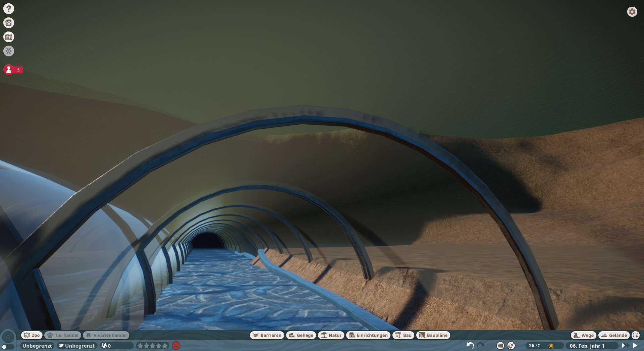The height and width of the screenshot is (351, 644).
Task: Toggle the heatmap view eye icon
Action: [9, 51]
